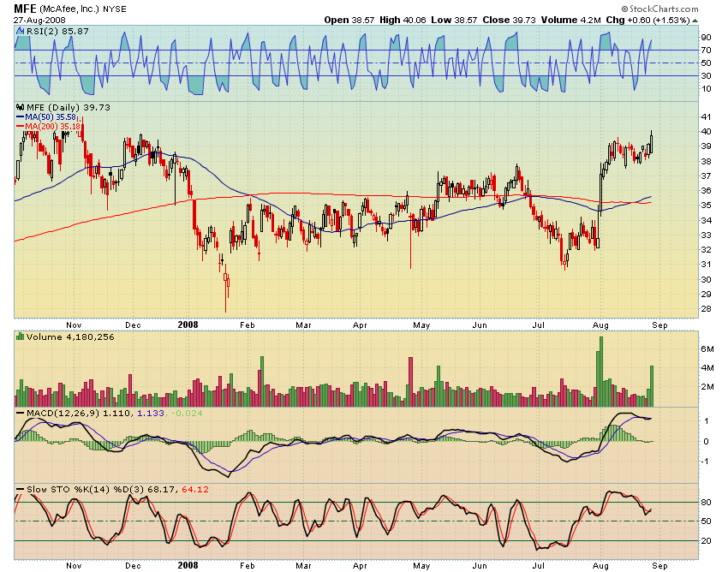Click the 'MFE (Daily) 39.73' price label

(x=69, y=107)
